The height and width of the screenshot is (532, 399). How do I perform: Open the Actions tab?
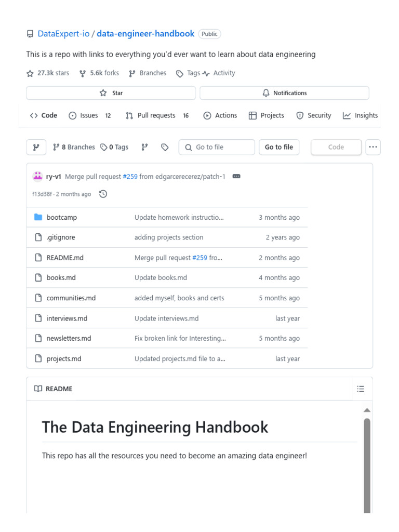coord(220,115)
